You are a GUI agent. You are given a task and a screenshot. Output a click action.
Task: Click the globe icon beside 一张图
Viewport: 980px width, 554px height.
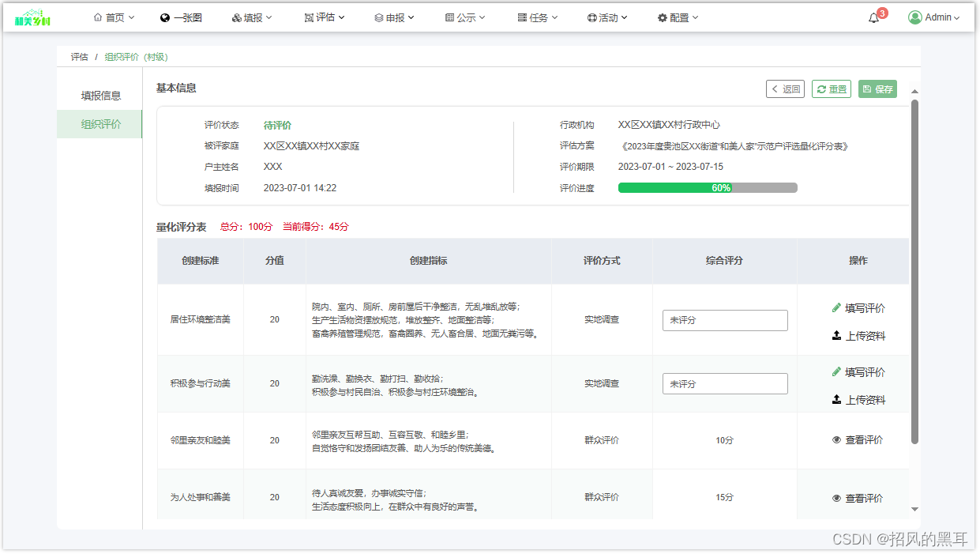point(165,17)
